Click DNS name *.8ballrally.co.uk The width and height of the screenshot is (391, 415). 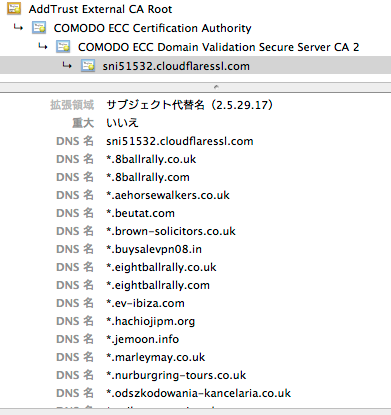[x=151, y=159]
